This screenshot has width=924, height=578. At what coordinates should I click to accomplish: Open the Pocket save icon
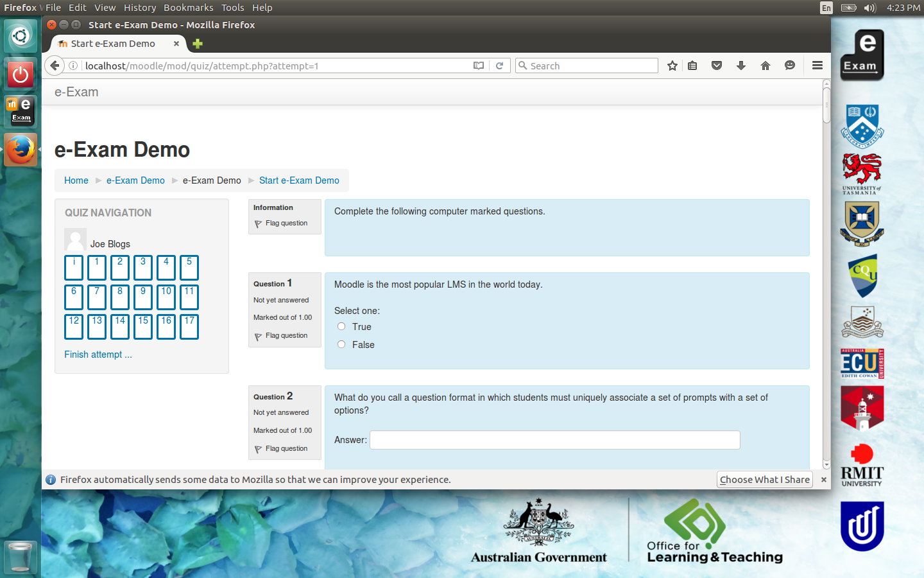pos(717,66)
